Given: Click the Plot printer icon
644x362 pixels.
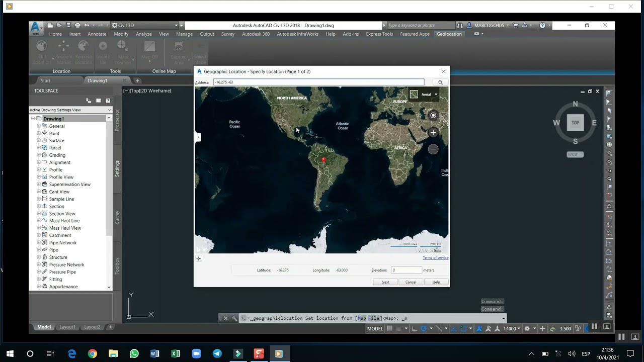Looking at the screenshot, I should click(77, 25).
